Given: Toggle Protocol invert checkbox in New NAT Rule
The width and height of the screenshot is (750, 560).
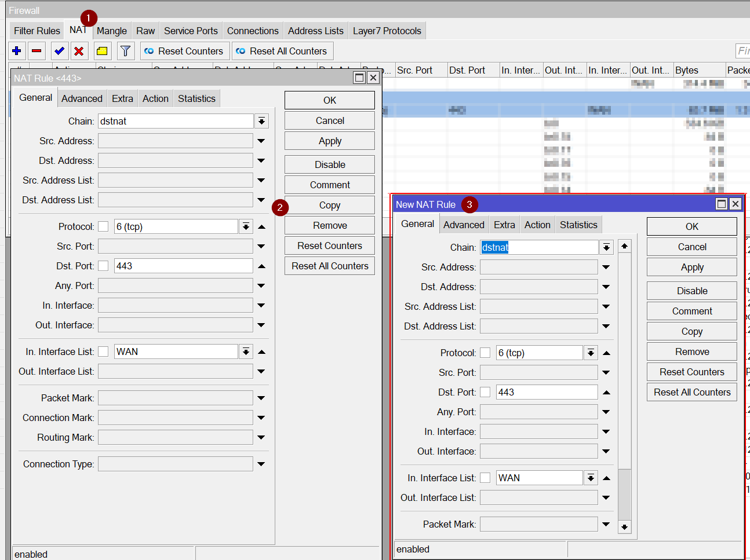Looking at the screenshot, I should (485, 353).
